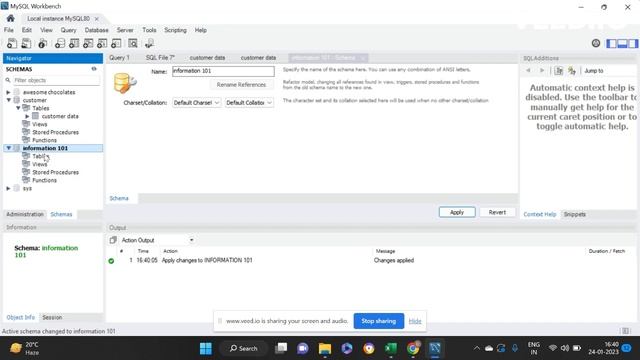
Task: Create a new function toolbar icon
Action: (x=116, y=43)
